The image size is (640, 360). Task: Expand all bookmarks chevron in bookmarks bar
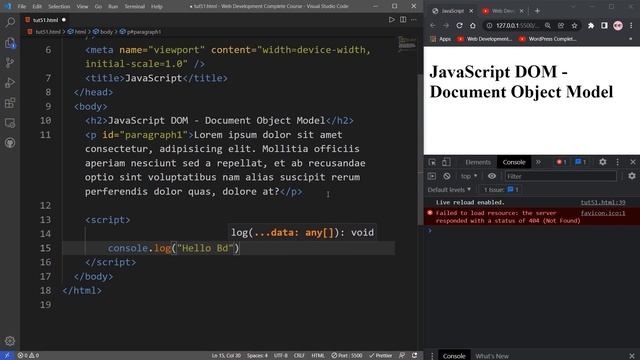(x=631, y=39)
